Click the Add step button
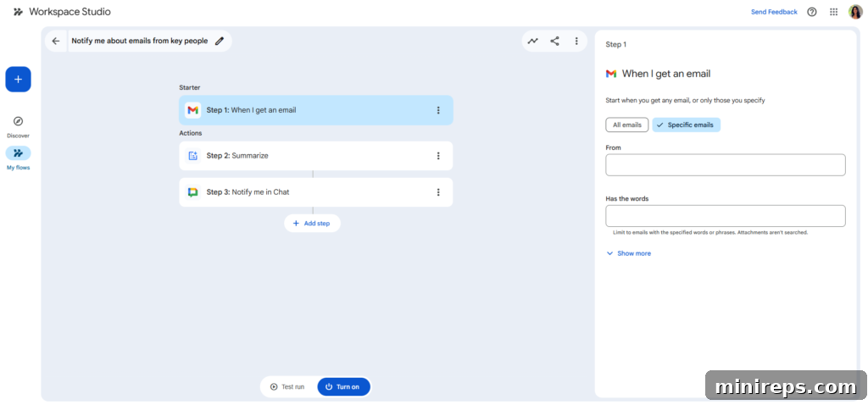The height and width of the screenshot is (405, 868). 312,224
